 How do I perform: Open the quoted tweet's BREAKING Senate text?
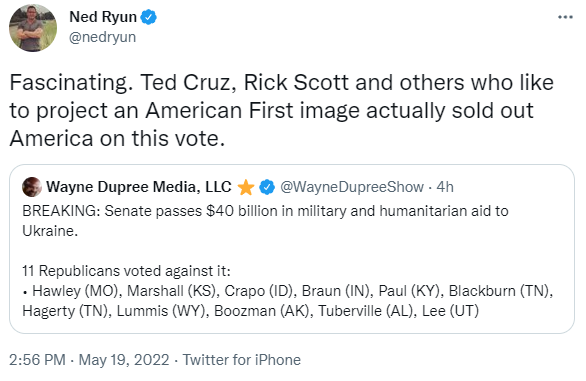click(265, 221)
